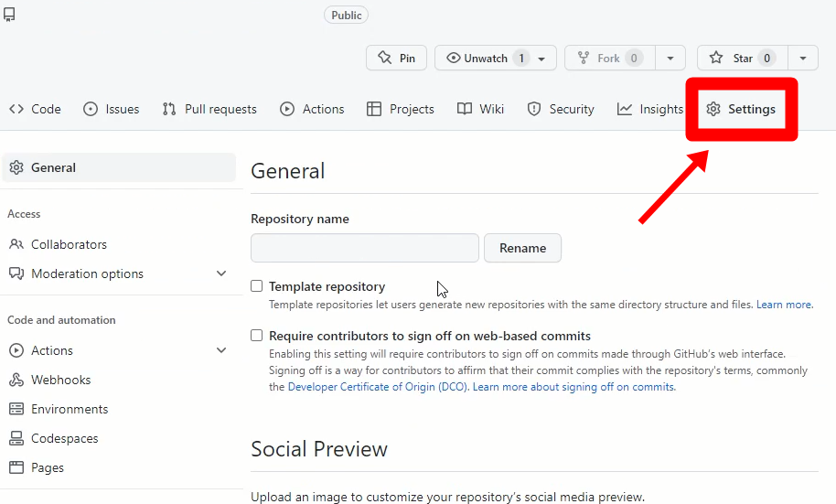
Task: Open the Wiki tab
Action: click(x=480, y=109)
